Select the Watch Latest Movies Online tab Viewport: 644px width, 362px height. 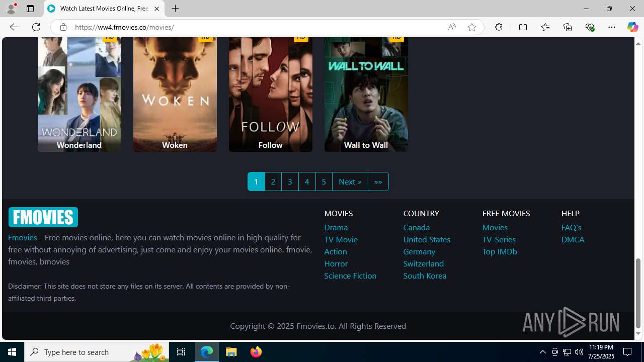(x=104, y=9)
